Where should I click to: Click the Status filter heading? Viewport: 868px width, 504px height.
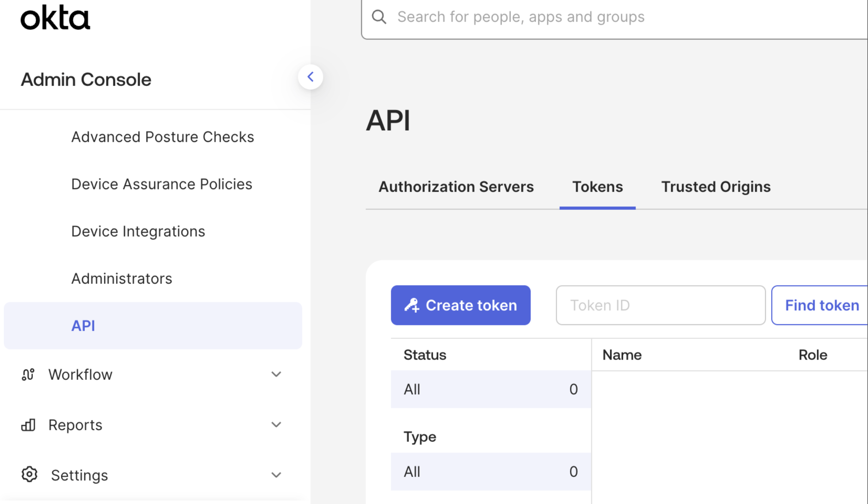coord(425,355)
